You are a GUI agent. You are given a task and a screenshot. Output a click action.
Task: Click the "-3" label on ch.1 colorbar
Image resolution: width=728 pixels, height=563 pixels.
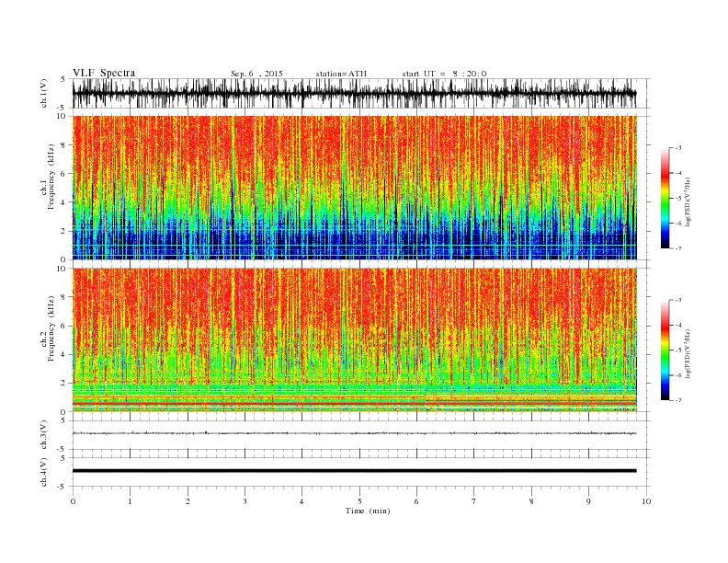click(x=678, y=148)
